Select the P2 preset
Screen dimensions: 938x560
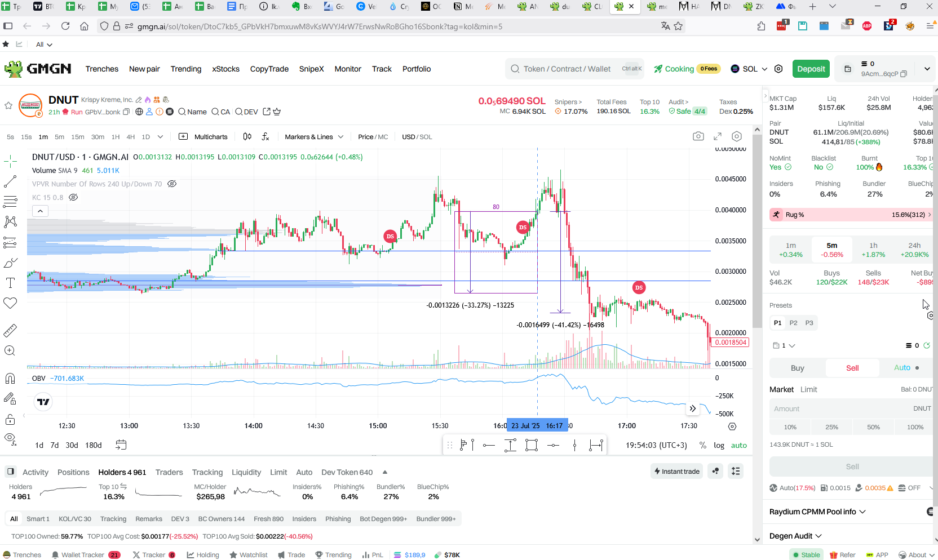(x=793, y=323)
